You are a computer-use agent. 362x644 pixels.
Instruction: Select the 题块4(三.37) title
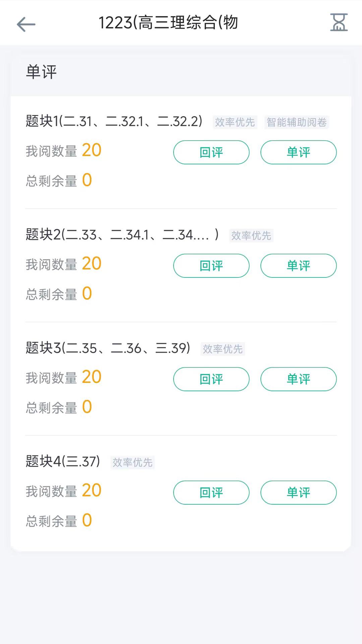(63, 461)
